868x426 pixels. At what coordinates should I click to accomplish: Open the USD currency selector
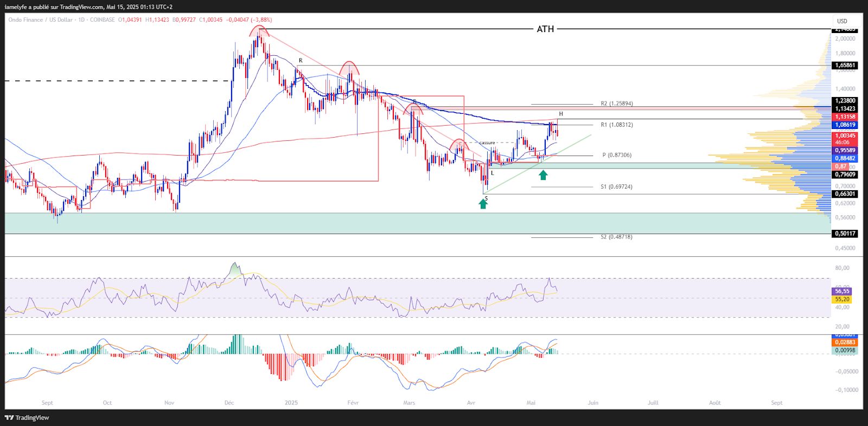[x=842, y=21]
